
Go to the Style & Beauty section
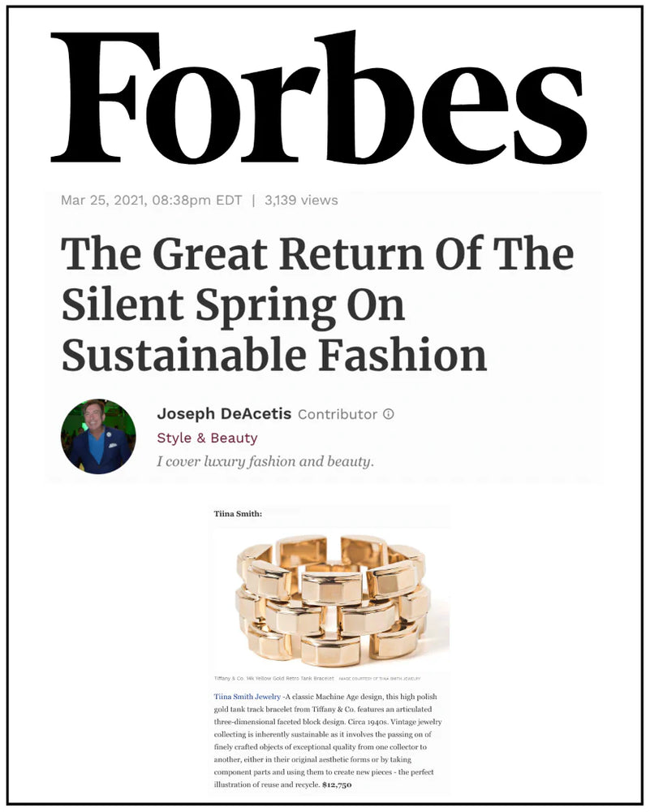tap(207, 438)
